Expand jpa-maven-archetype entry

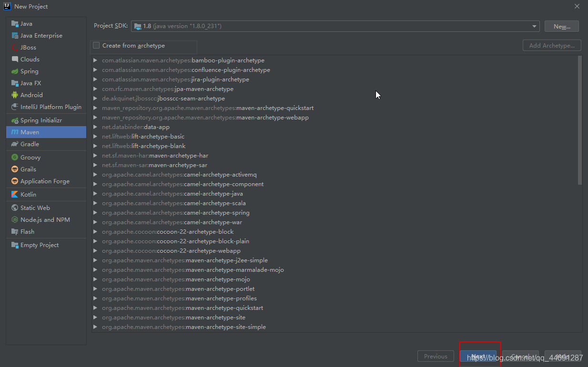(95, 89)
